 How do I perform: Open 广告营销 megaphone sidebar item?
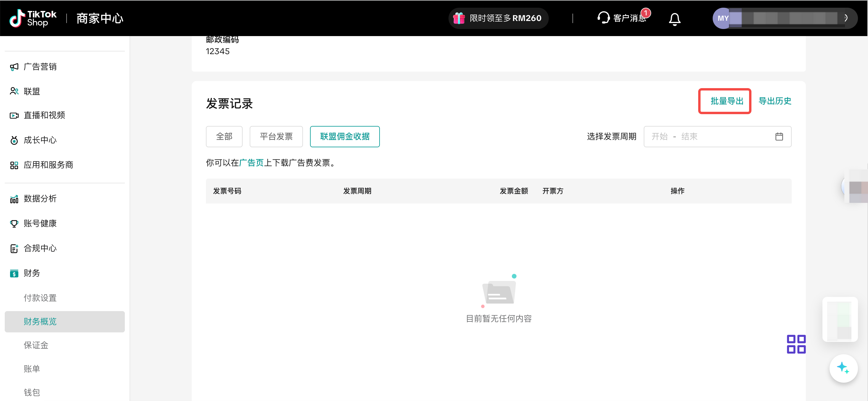40,67
